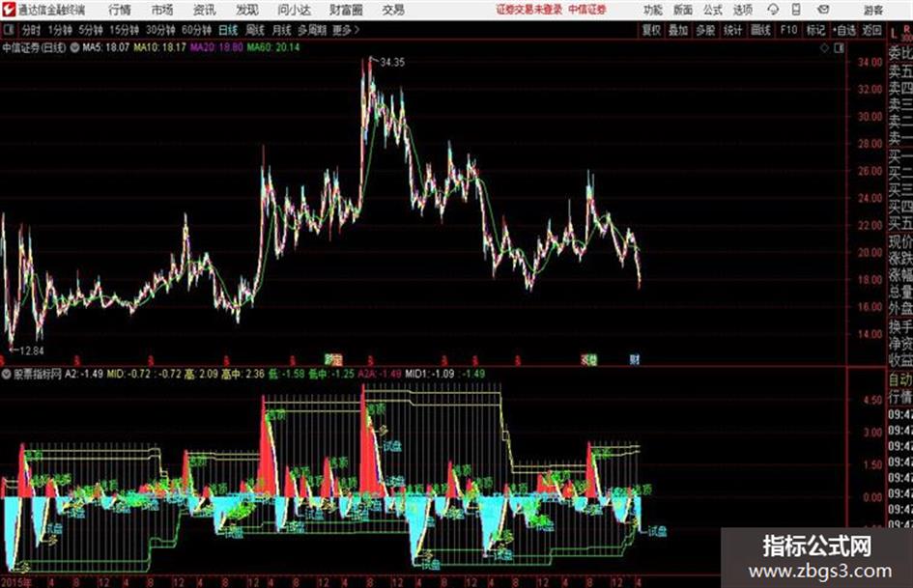Click the 34.35 high price label
Screen dimensions: 913x588
pyautogui.click(x=392, y=63)
